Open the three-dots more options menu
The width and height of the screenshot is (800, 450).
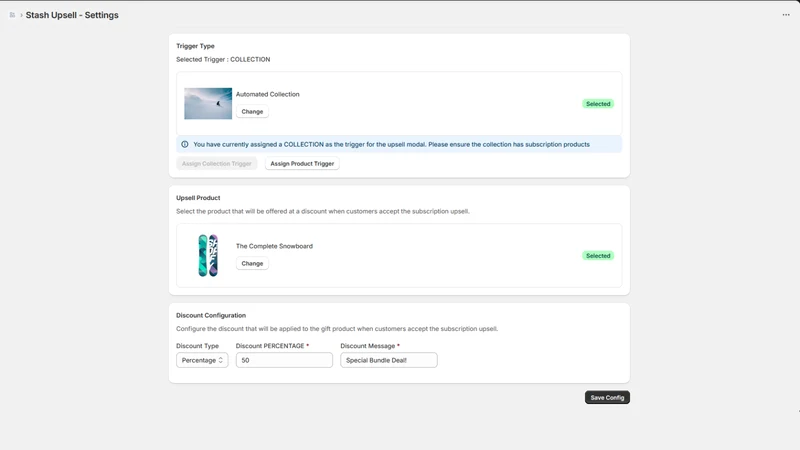(786, 15)
